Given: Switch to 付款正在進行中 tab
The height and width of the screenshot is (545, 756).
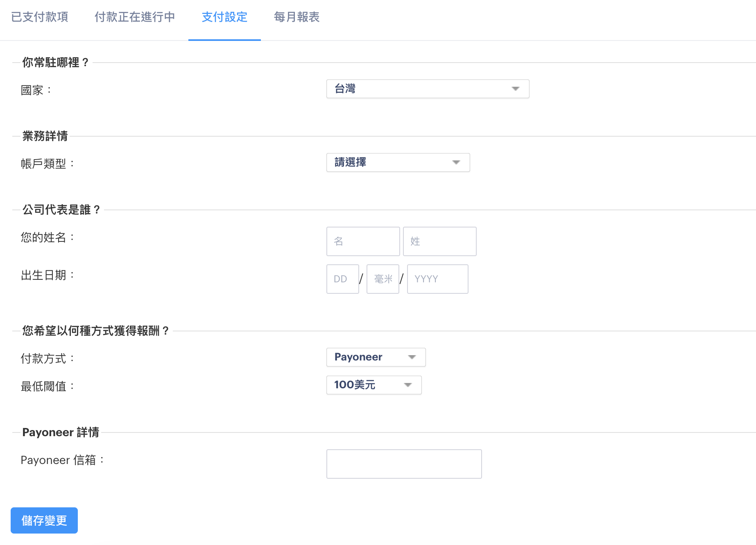Looking at the screenshot, I should [135, 17].
